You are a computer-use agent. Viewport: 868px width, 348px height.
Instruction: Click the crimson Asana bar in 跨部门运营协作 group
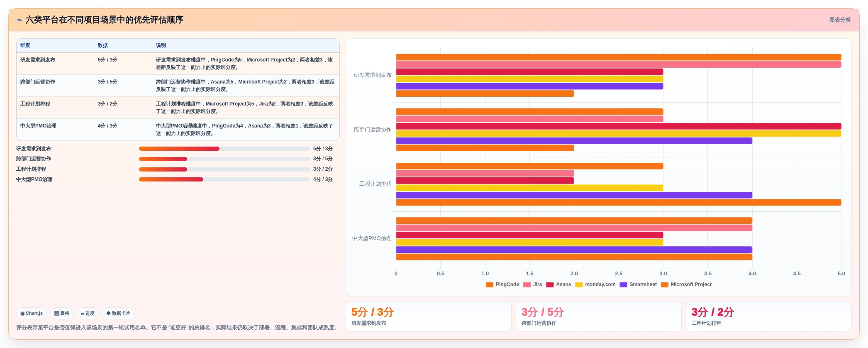[619, 126]
